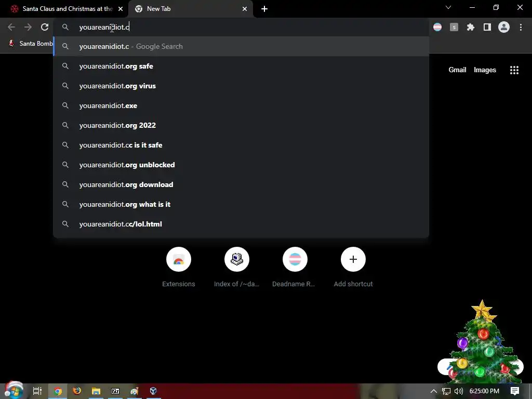
Task: Open a new tab with plus button
Action: pyautogui.click(x=264, y=9)
